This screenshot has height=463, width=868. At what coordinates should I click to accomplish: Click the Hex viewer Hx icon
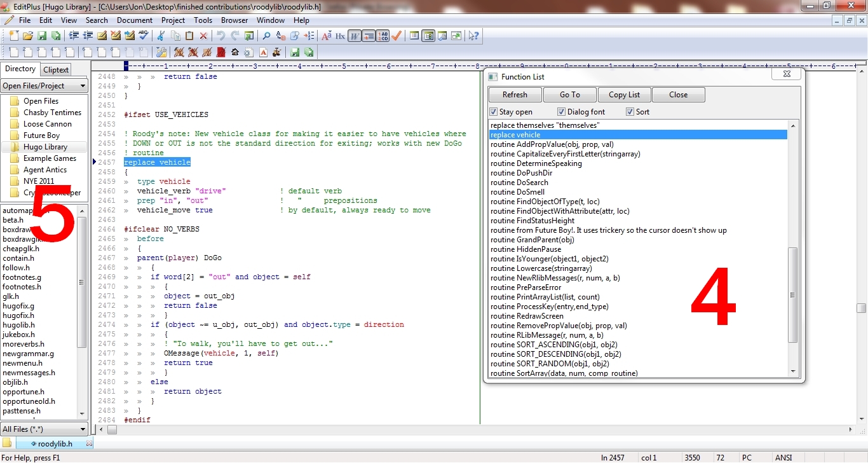click(x=340, y=36)
